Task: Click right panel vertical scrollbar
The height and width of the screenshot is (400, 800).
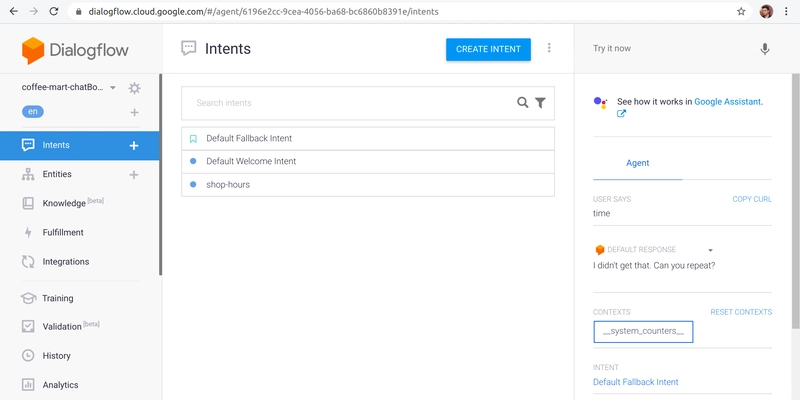Action: pos(795,202)
